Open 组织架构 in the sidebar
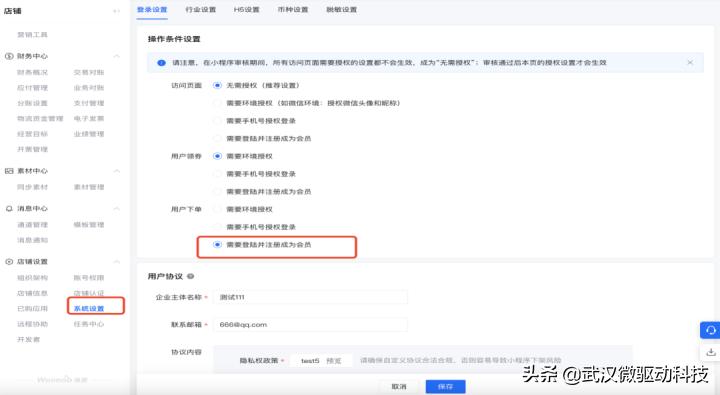Screen dimensions: 720x395 pyautogui.click(x=32, y=278)
